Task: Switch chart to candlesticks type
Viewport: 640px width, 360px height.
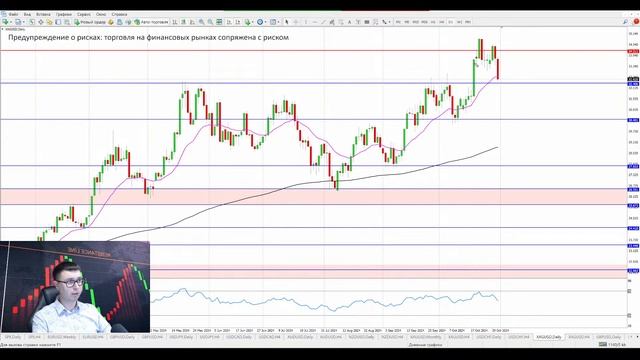Action: click(184, 22)
